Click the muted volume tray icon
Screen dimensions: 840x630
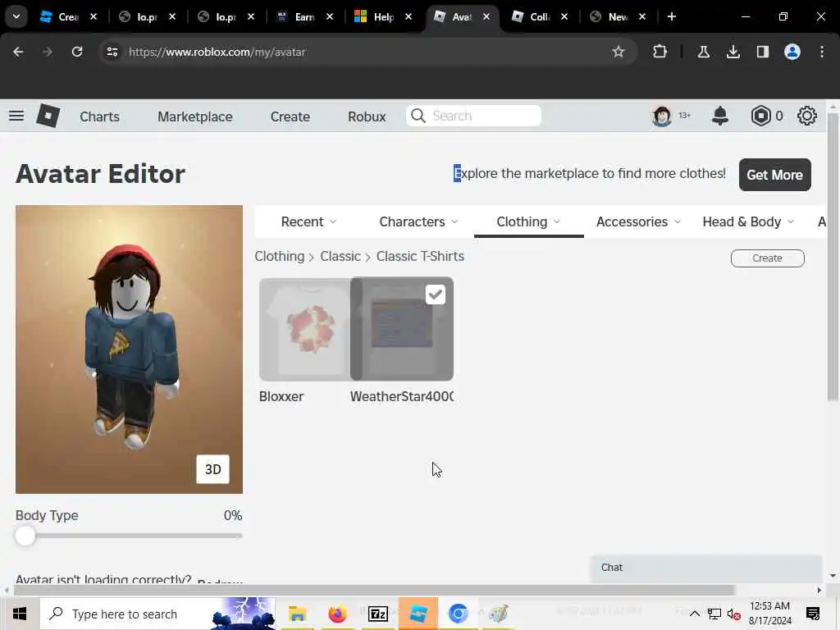click(x=733, y=614)
